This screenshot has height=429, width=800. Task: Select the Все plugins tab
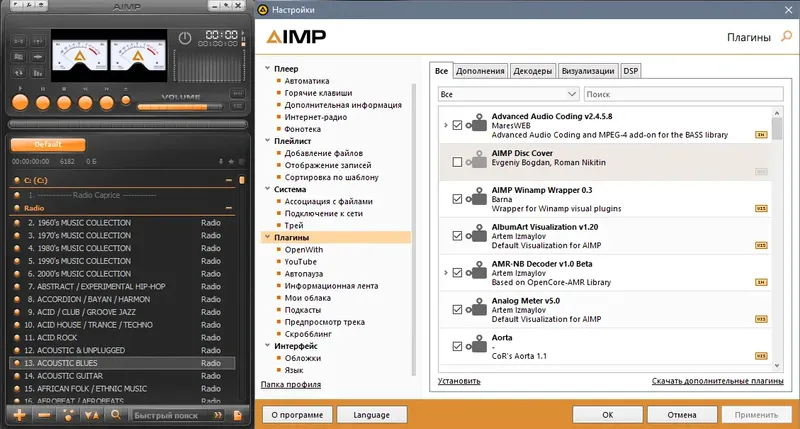click(x=441, y=71)
